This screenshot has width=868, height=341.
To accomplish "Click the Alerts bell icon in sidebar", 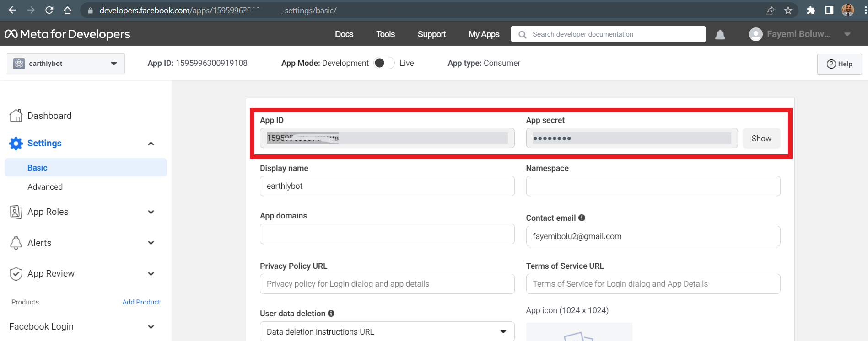I will pos(16,243).
